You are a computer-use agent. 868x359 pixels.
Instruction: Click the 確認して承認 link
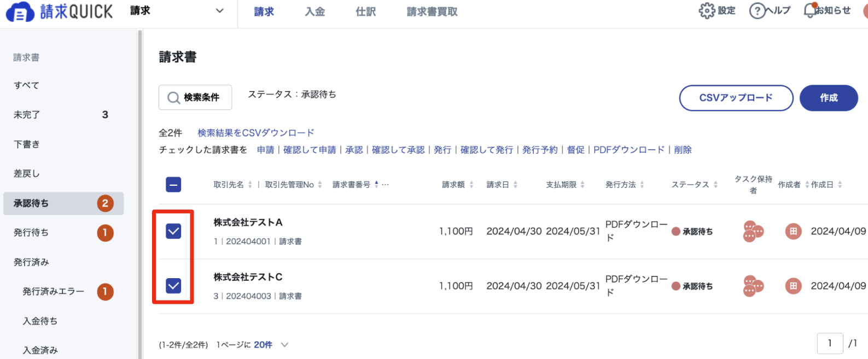tap(398, 150)
